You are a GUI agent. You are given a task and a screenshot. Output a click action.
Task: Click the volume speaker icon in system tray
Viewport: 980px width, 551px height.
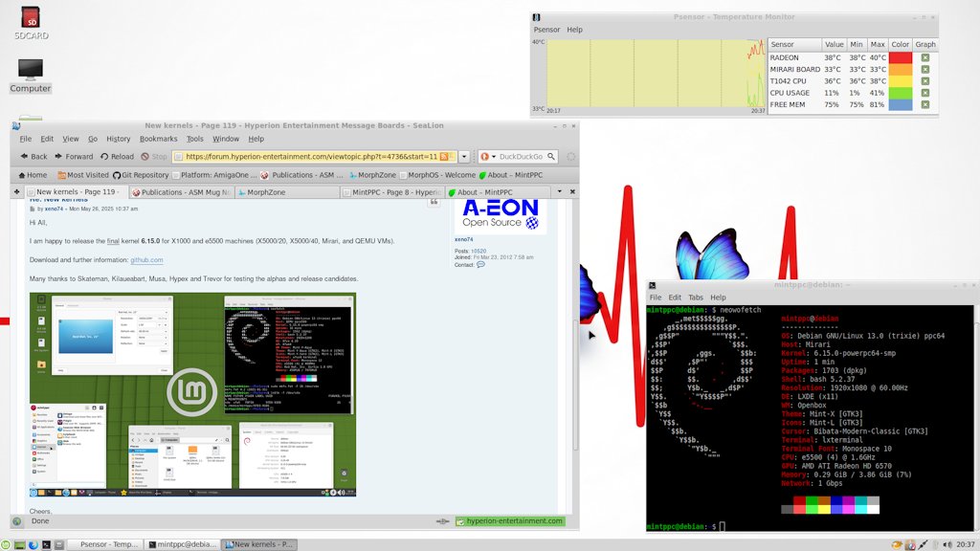coord(947,544)
